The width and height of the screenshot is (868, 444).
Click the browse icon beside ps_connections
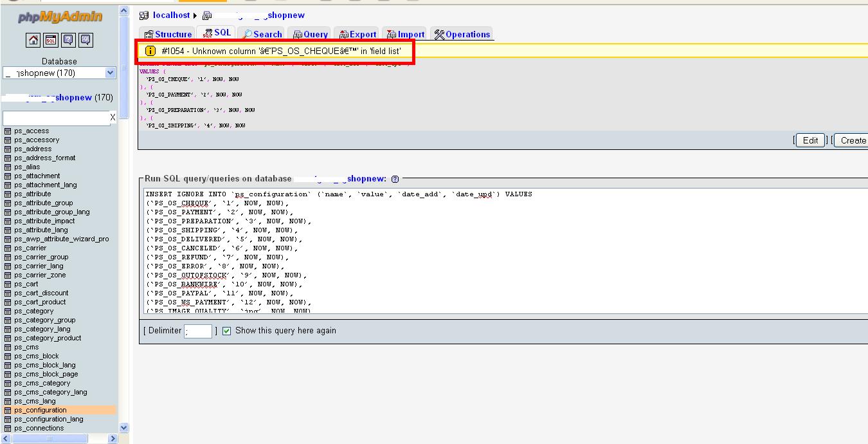click(x=8, y=428)
